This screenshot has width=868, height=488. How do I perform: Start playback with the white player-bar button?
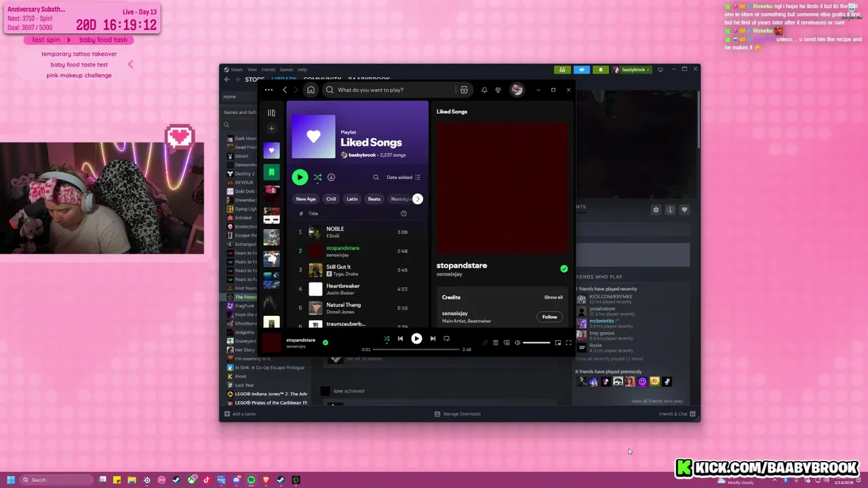(416, 338)
